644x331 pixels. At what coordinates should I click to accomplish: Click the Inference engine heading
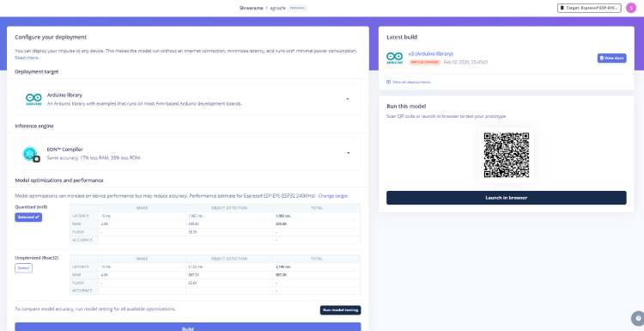[x=34, y=126]
